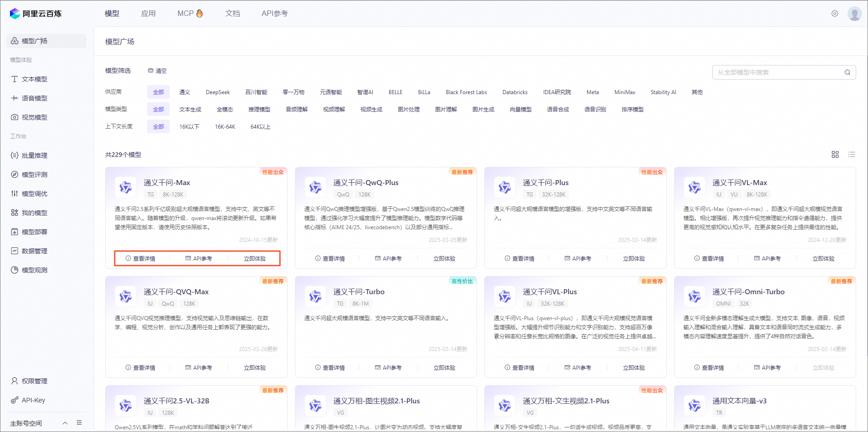Switch to grid view layout icon
This screenshot has height=432, width=868.
coord(835,155)
